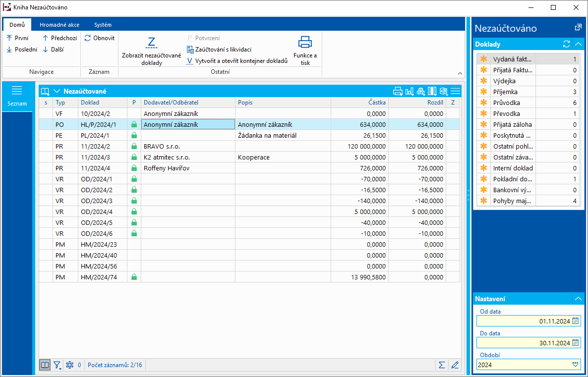The image size is (588, 377).
Task: Toggle the snowflake freeze icon in status bar
Action: coord(70,365)
